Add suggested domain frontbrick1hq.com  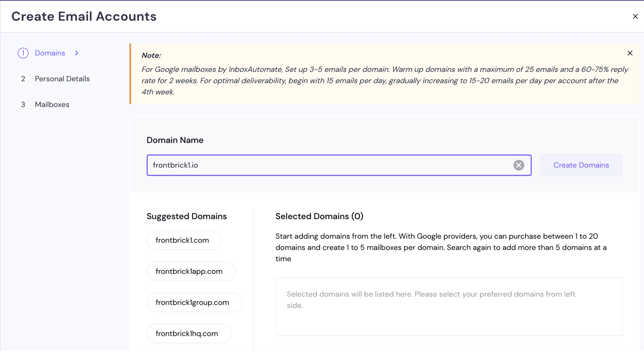[x=189, y=334]
